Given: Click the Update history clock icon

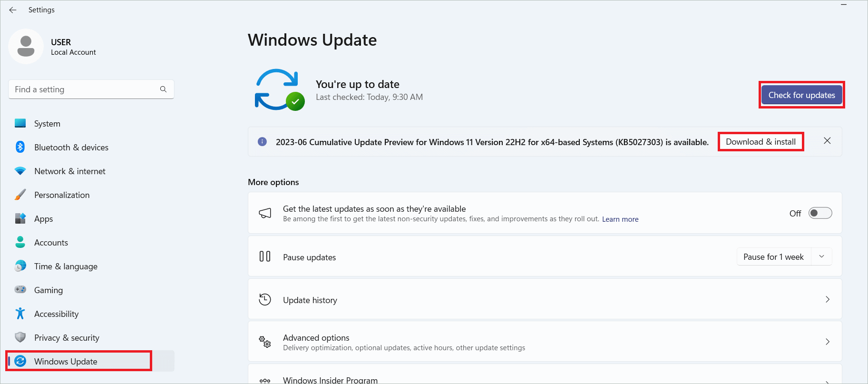Looking at the screenshot, I should tap(265, 299).
